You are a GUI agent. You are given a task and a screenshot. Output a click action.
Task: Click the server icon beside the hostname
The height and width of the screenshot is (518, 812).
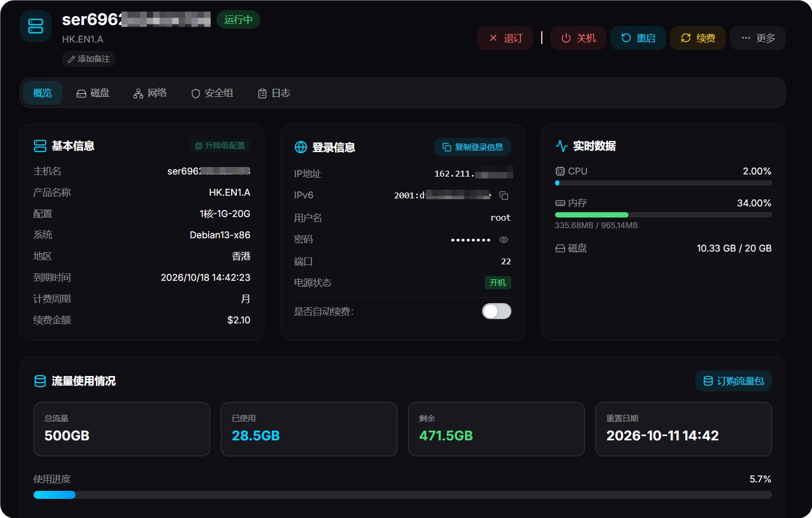[36, 26]
